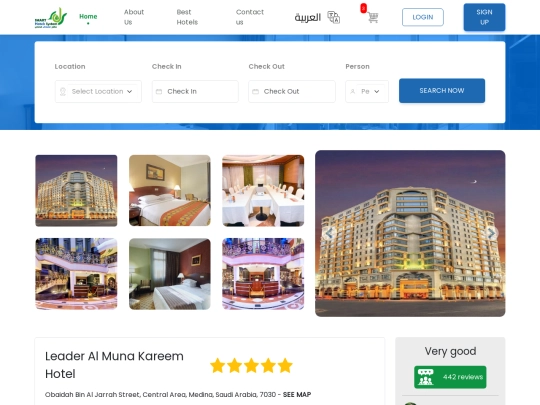Open the shopping cart icon

pyautogui.click(x=373, y=17)
